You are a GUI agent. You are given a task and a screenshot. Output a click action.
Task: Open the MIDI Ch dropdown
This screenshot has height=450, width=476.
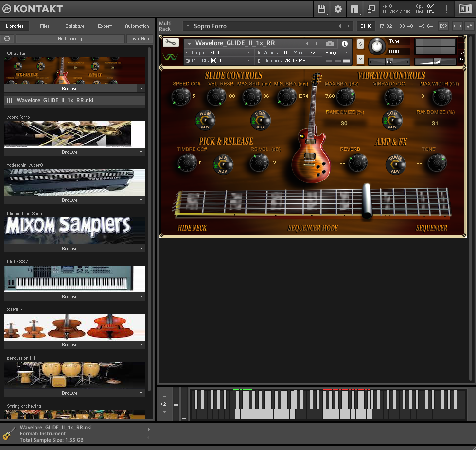(218, 61)
